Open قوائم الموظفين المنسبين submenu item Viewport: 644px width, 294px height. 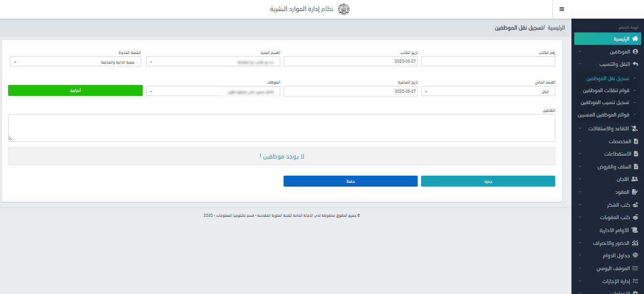603,115
